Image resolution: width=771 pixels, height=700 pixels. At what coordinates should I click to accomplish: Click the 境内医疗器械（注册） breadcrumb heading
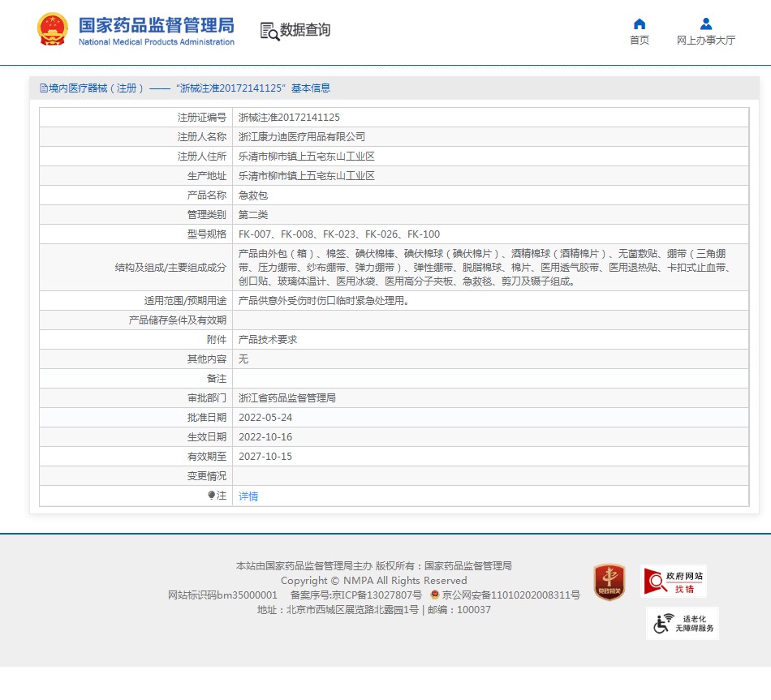[96, 88]
